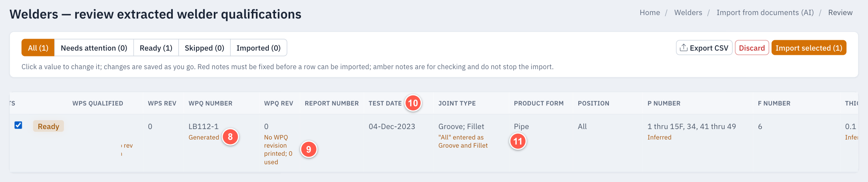Image resolution: width=868 pixels, height=182 pixels.
Task: Change the Product Form value Pipe
Action: coord(521,126)
